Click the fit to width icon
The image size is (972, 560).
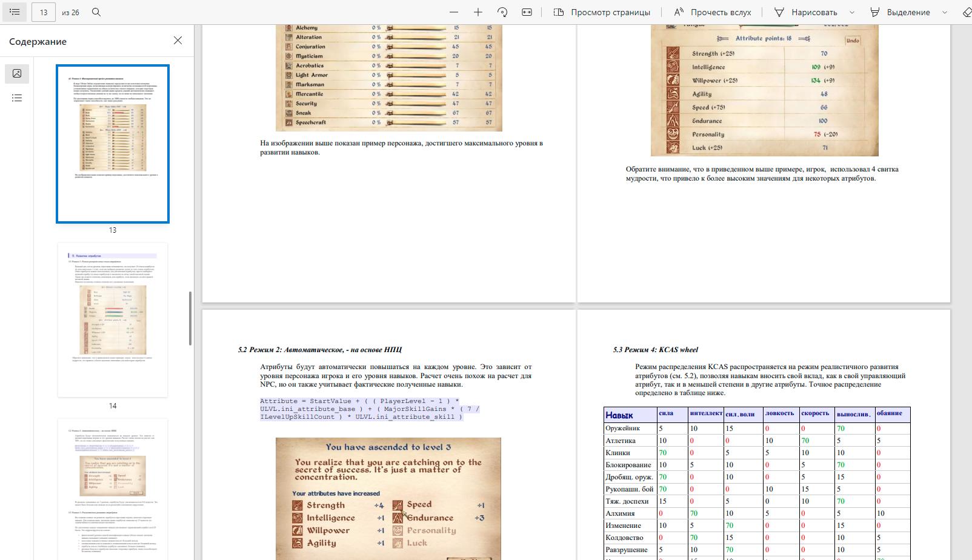(x=527, y=12)
